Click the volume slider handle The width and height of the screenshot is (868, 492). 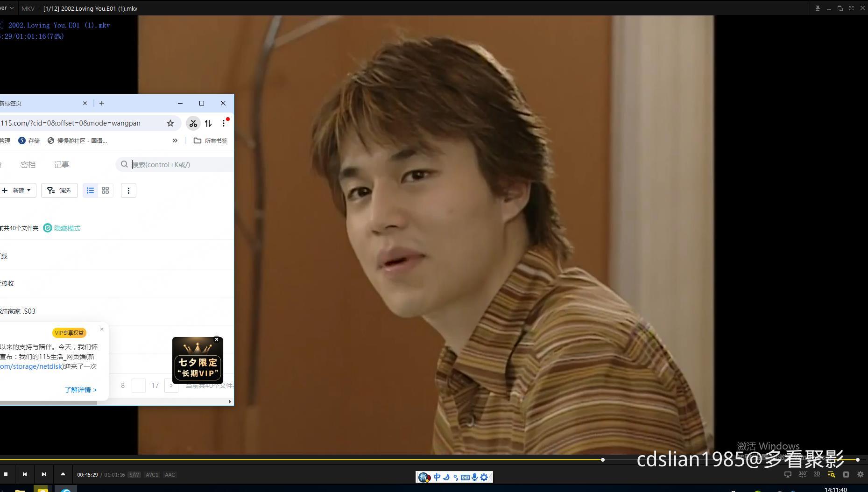(x=858, y=460)
